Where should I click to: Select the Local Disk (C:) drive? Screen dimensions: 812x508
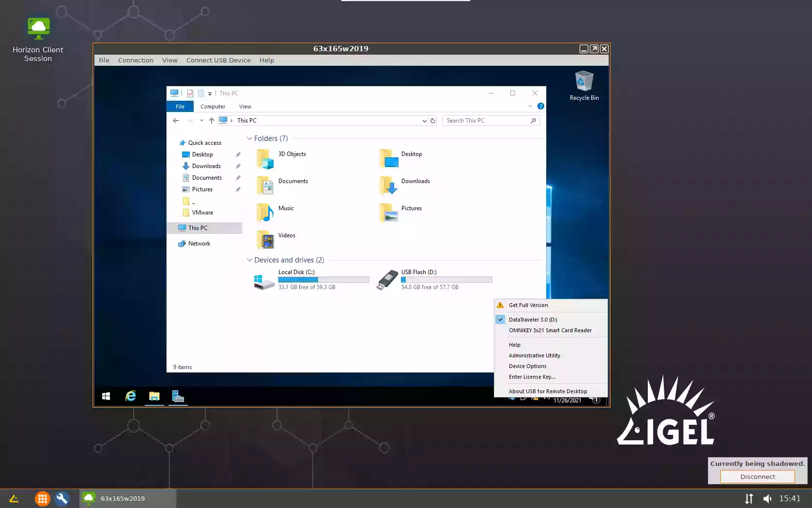point(311,280)
